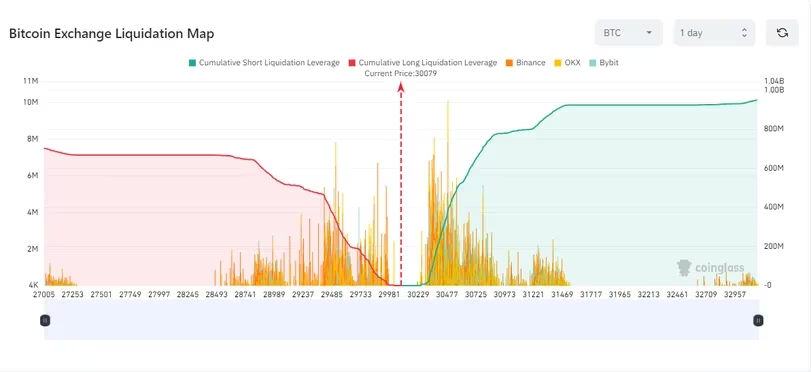Viewport: 811px width, 372px height.
Task: Click the 28493 x-axis label
Action: click(x=216, y=293)
